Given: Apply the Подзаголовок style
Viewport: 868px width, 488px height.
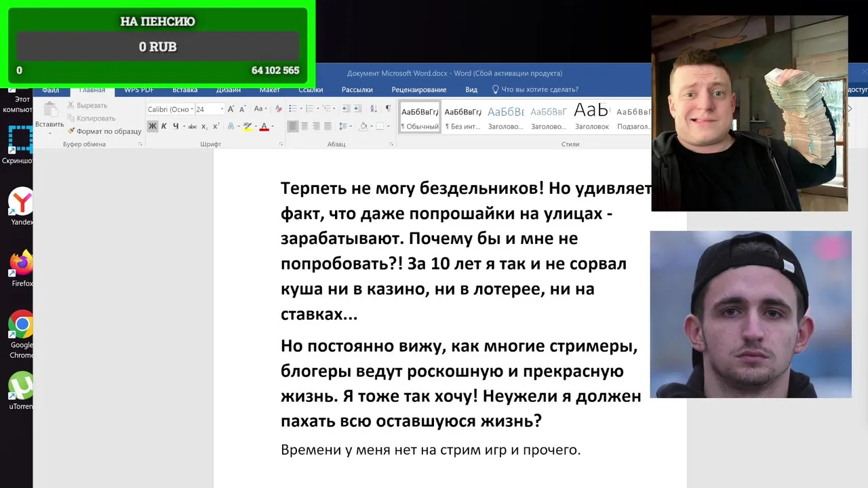Looking at the screenshot, I should [633, 116].
